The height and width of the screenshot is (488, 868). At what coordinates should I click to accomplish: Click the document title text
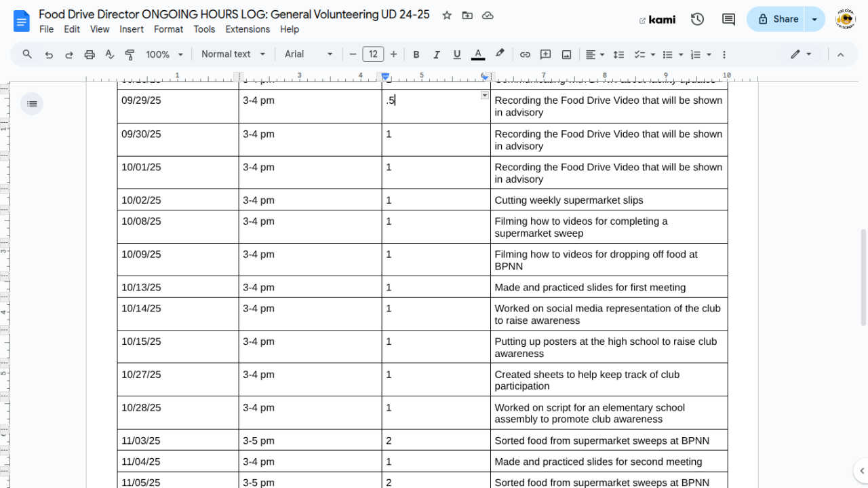click(234, 14)
